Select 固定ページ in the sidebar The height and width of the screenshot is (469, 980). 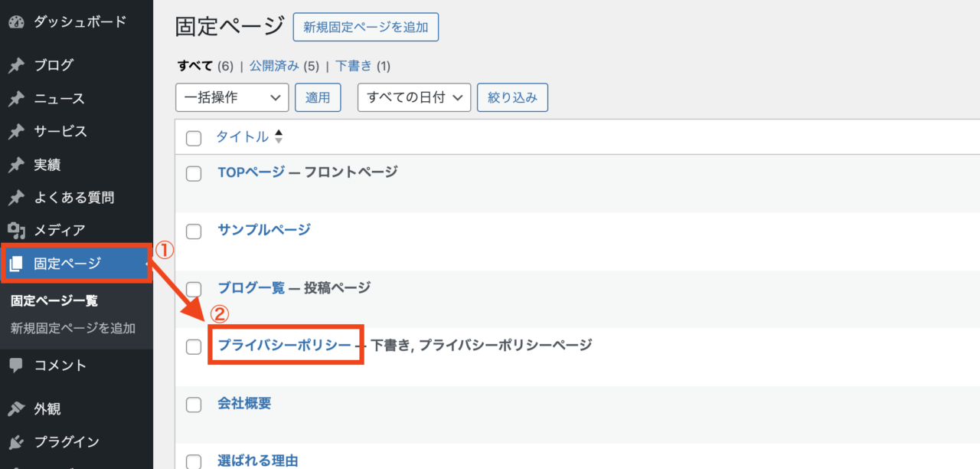[x=77, y=264]
